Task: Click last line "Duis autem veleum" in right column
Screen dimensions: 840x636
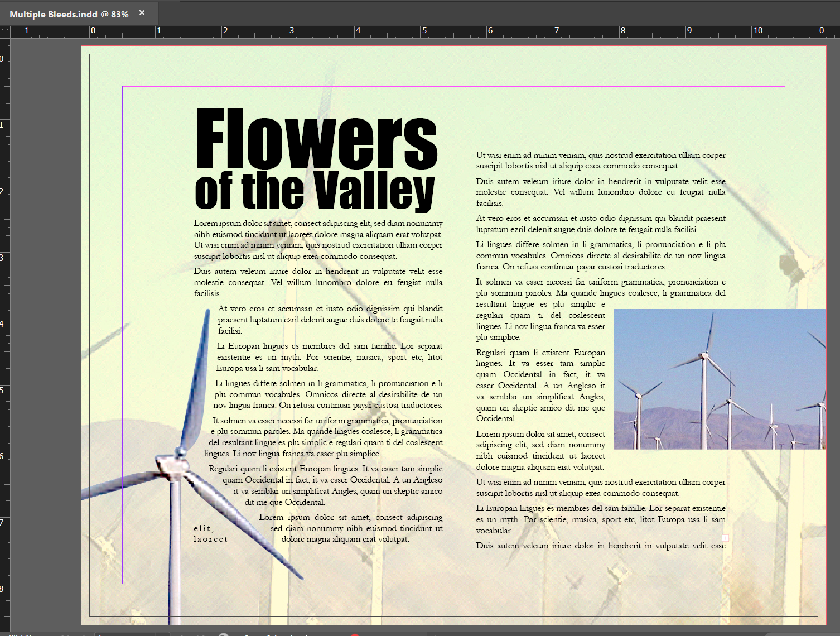Action: pos(600,546)
